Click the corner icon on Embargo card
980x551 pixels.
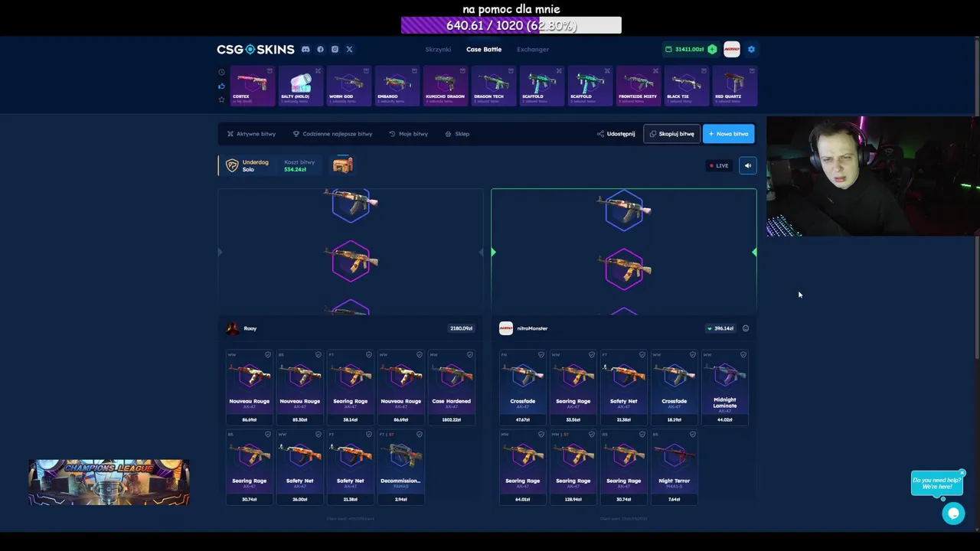(x=414, y=71)
